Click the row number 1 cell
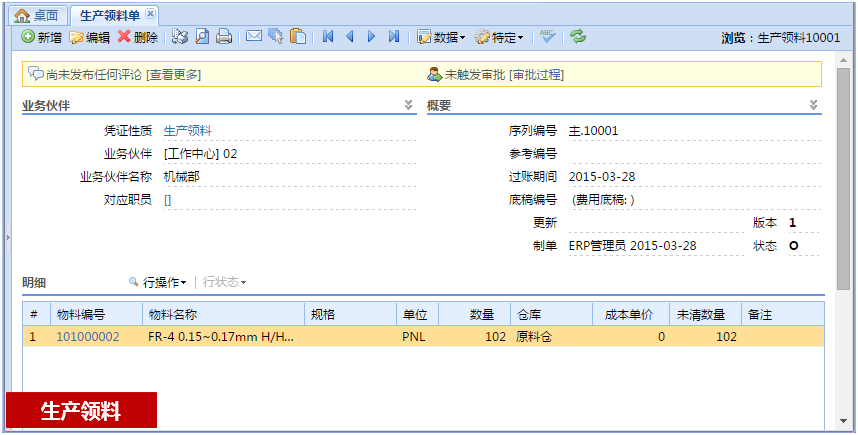The width and height of the screenshot is (858, 435). tap(37, 337)
